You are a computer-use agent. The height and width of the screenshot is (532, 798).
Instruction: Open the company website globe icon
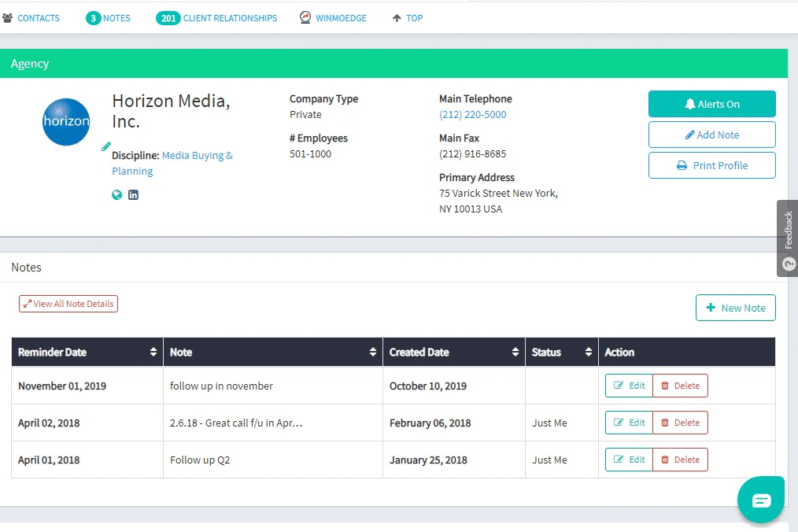[x=117, y=195]
